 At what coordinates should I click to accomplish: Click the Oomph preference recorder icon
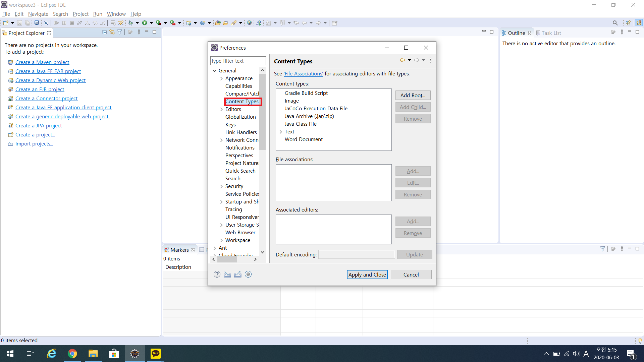(x=248, y=275)
